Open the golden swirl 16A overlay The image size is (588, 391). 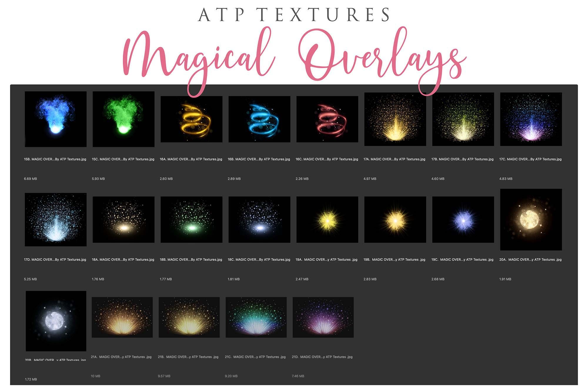pos(191,119)
